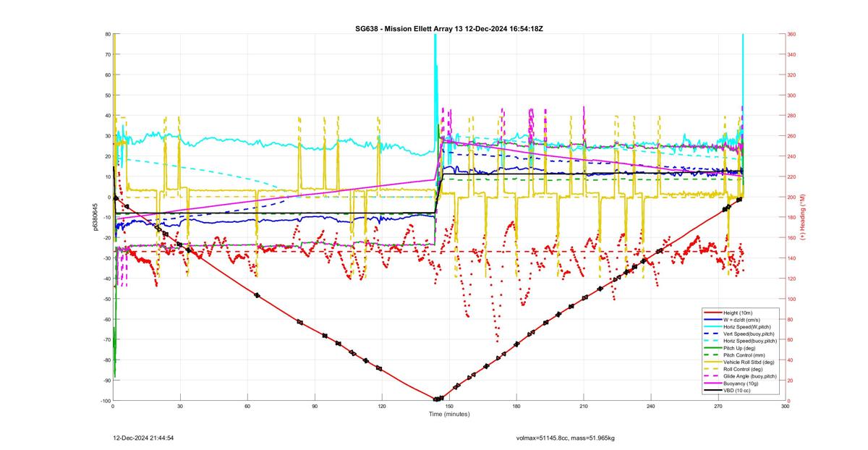Click left axis tick label "-100"

[x=106, y=401]
